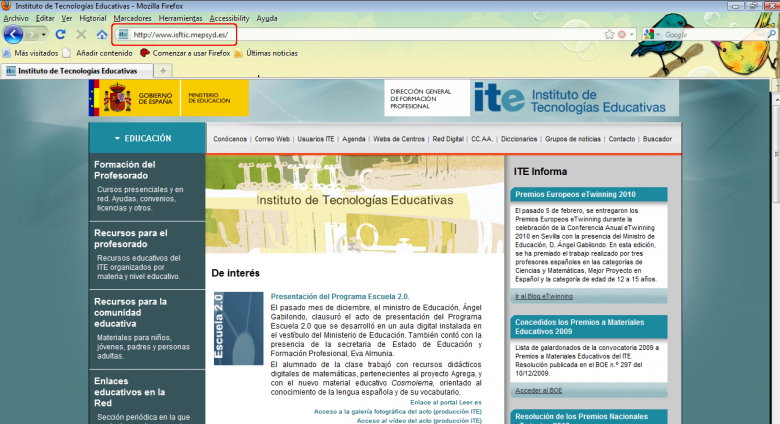Open the CC.AA. nav link
The image size is (780, 424).
tap(482, 139)
